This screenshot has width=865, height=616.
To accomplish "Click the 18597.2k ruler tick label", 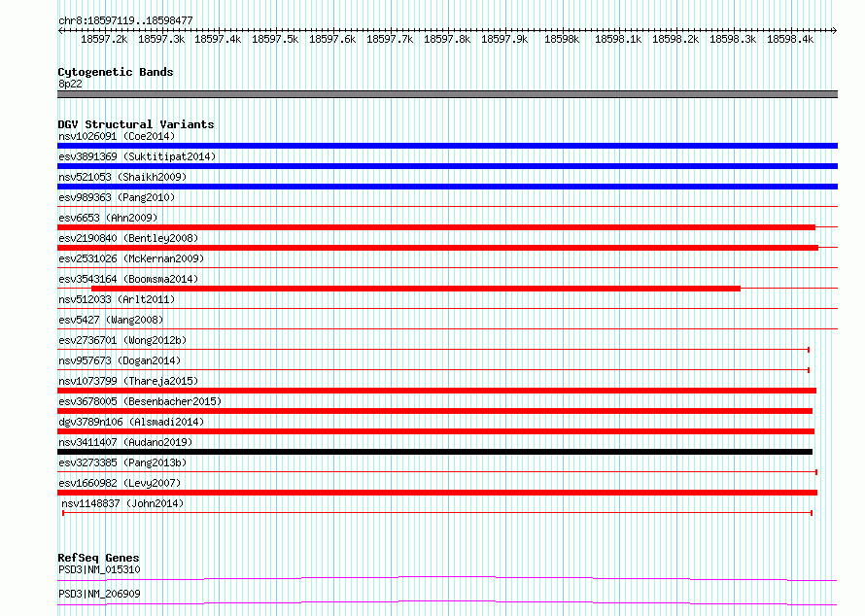I will 104,39.
